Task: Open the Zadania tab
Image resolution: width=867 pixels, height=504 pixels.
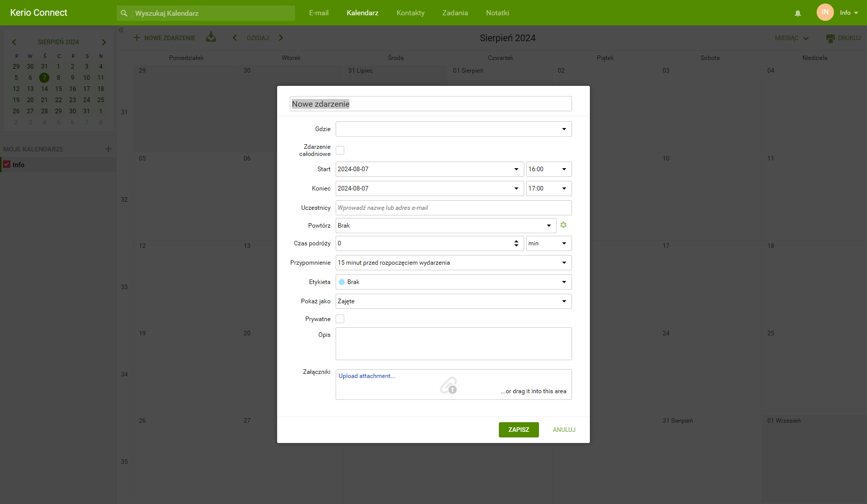Action: [455, 13]
